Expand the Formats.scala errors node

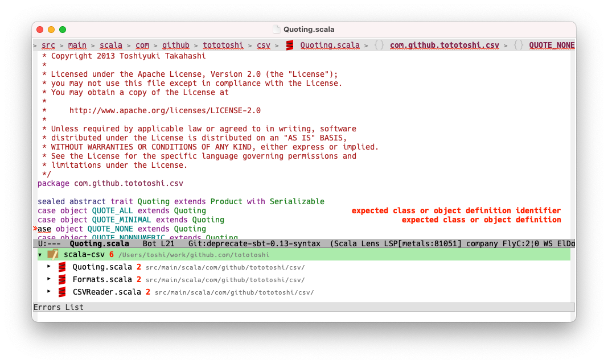tap(49, 279)
